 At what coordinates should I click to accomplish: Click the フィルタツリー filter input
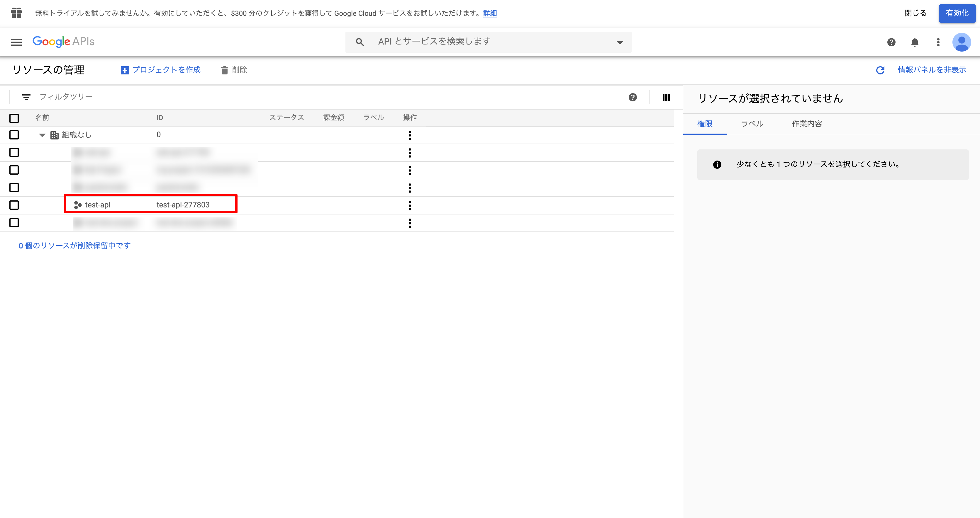tap(66, 97)
